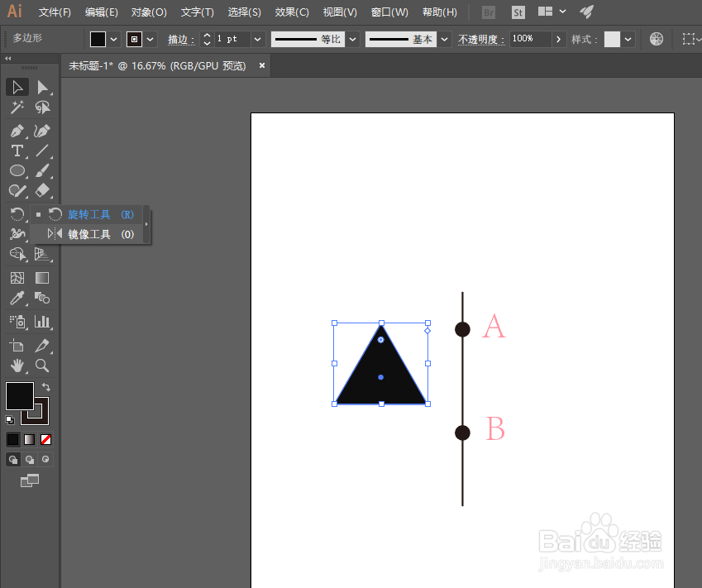Open fill color dropdown in control bar

point(114,40)
